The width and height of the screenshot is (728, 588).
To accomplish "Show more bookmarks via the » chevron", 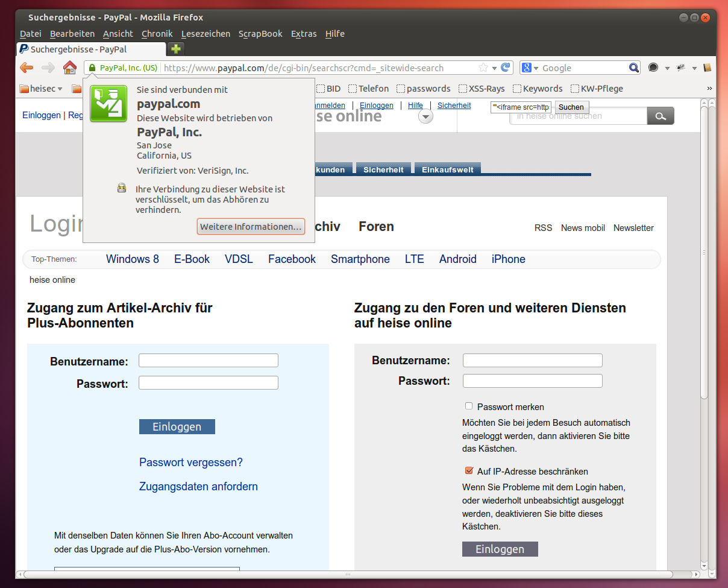I will point(709,89).
